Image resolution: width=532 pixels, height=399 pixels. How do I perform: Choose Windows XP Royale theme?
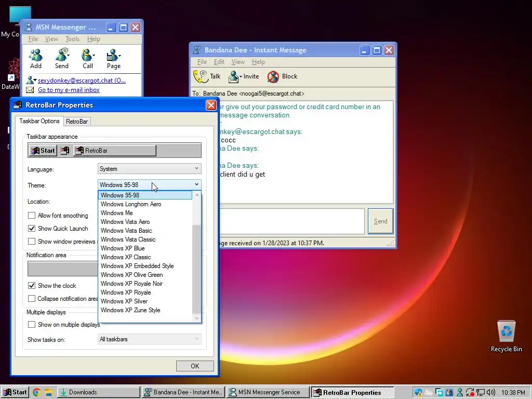point(145,292)
